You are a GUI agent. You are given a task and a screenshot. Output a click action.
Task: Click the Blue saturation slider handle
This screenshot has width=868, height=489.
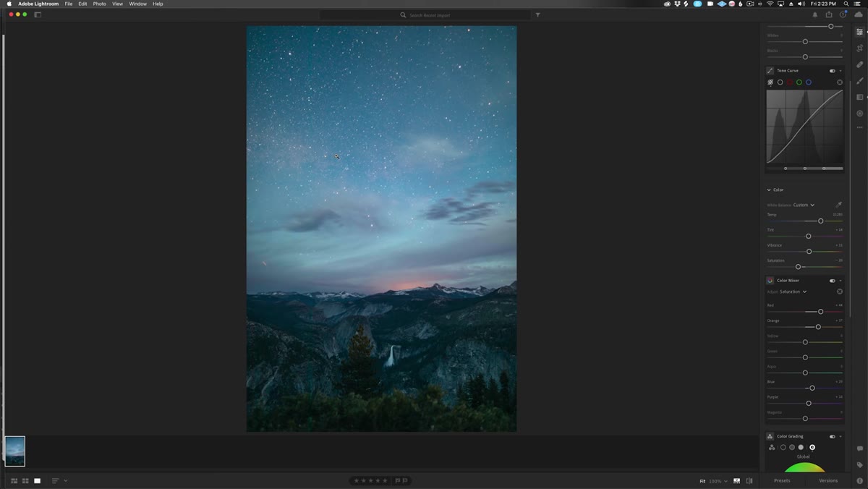click(x=812, y=388)
